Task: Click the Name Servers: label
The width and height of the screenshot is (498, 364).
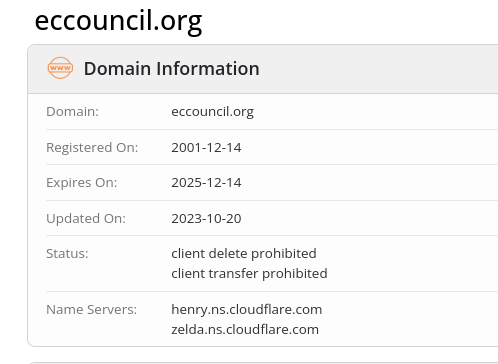Action: click(x=92, y=310)
